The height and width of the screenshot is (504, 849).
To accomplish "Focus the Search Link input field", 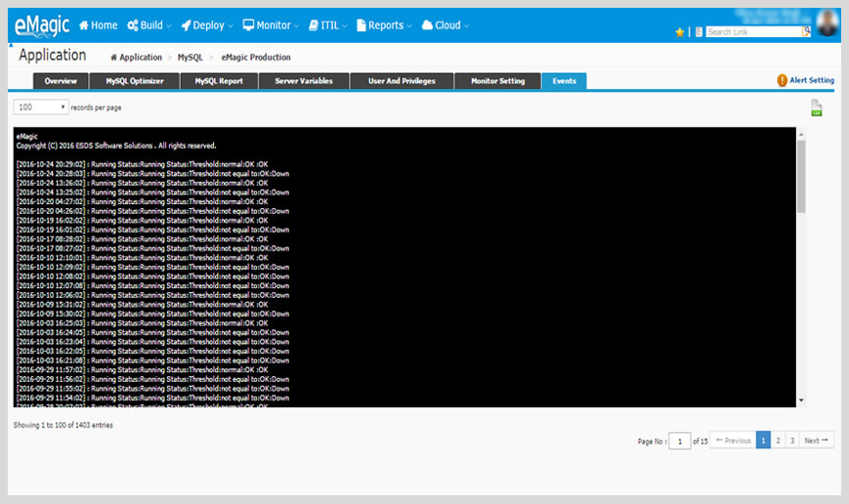I will click(x=753, y=32).
